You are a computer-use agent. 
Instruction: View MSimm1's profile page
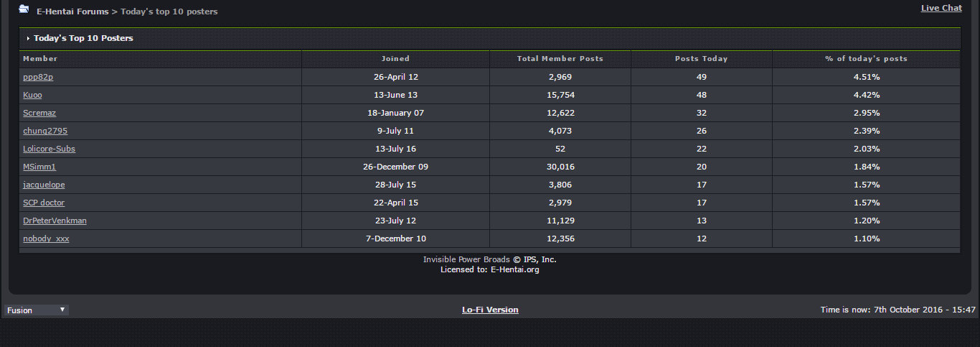point(39,167)
